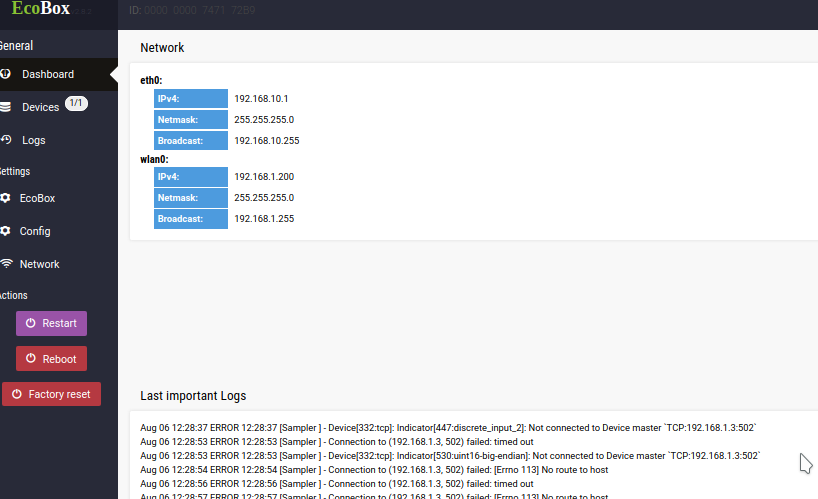Click the gear icon beside Config
This screenshot has height=499, width=818.
(5, 230)
